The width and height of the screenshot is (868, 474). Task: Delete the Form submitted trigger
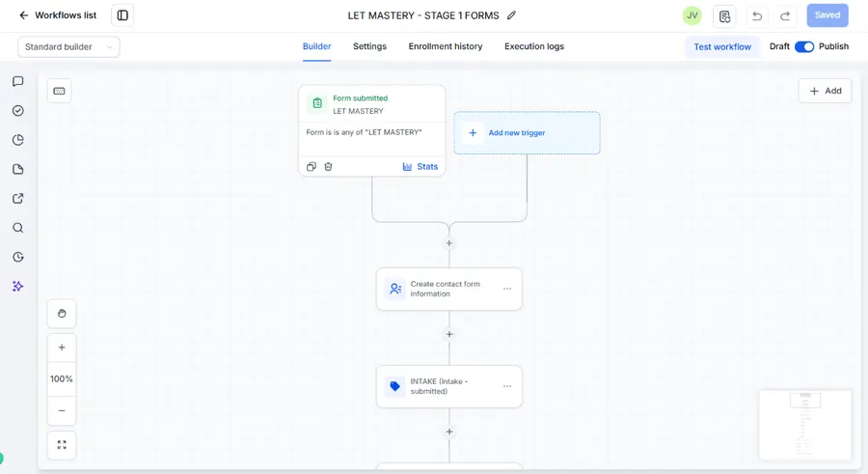point(328,166)
